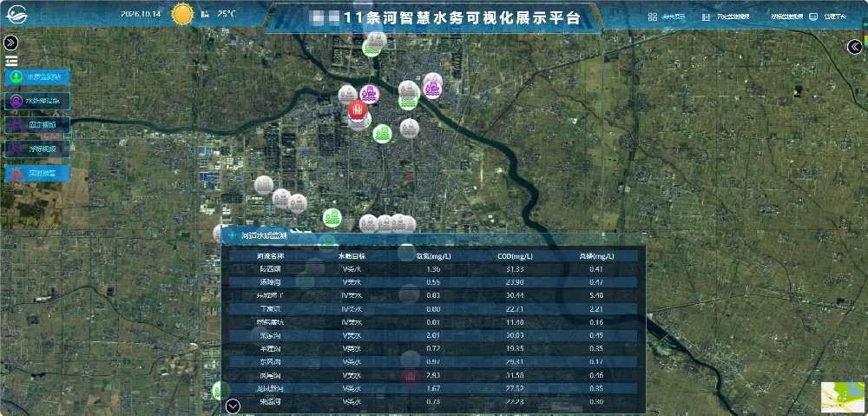Toggle the 水质监测站 layer button
Screen dimensions: 868x416
[37, 77]
